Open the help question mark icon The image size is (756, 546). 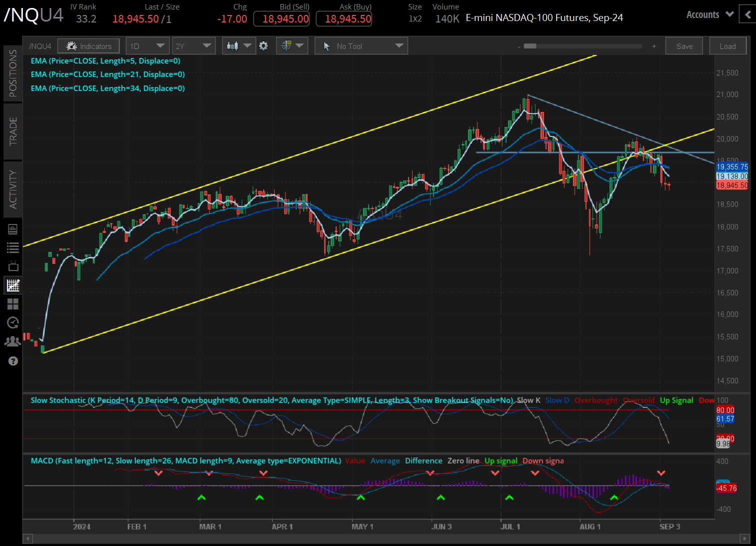click(x=12, y=361)
